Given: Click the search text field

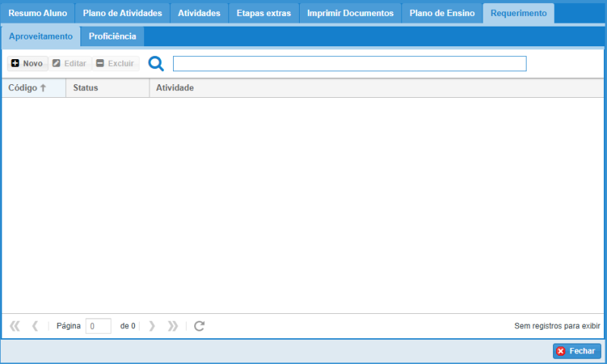Looking at the screenshot, I should point(349,64).
